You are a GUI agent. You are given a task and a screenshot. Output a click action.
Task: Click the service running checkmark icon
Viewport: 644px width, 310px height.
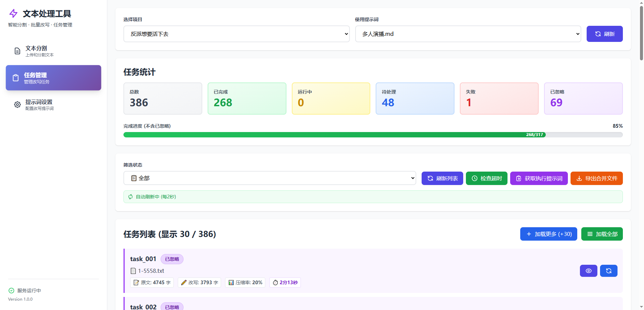(11, 291)
